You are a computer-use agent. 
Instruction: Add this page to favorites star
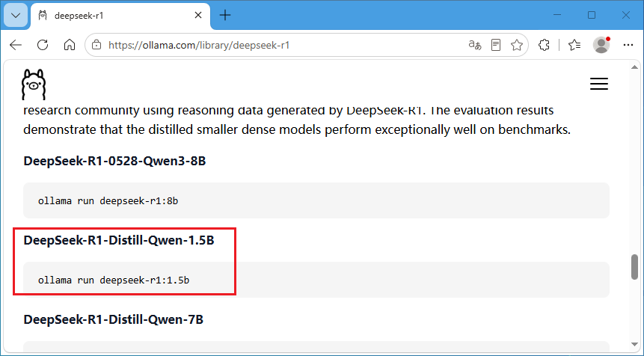[517, 45]
